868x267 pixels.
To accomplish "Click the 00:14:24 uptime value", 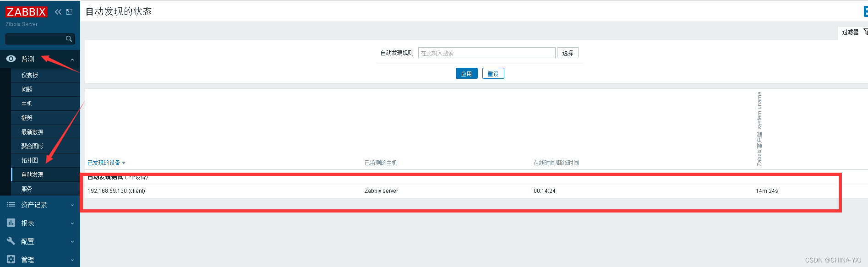I will [x=545, y=191].
